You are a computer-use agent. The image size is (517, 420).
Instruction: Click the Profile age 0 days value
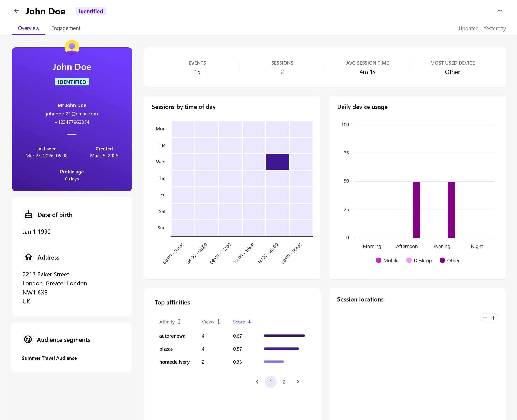(72, 179)
